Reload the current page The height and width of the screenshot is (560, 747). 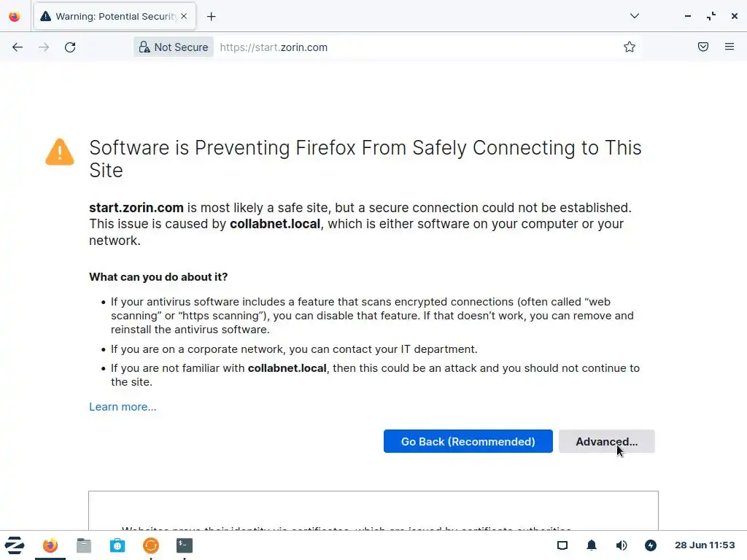coord(70,47)
